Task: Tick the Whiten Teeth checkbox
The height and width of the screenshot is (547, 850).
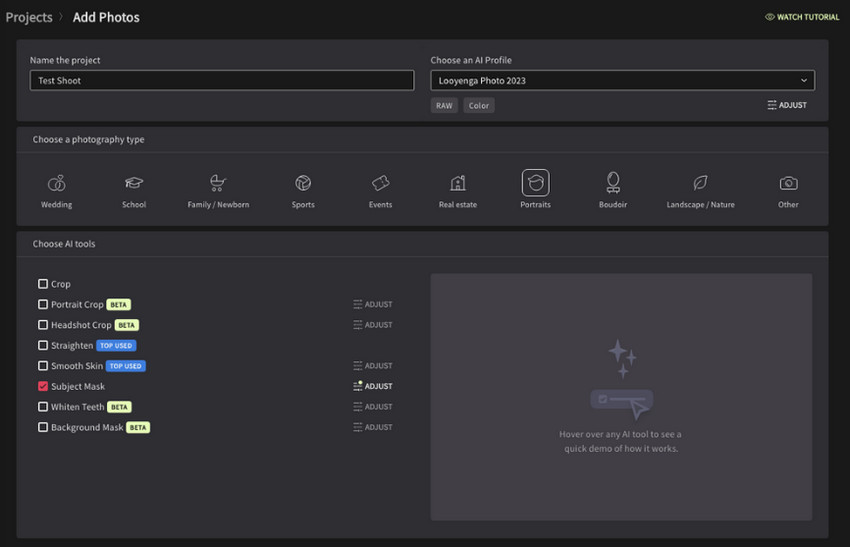Action: (43, 407)
